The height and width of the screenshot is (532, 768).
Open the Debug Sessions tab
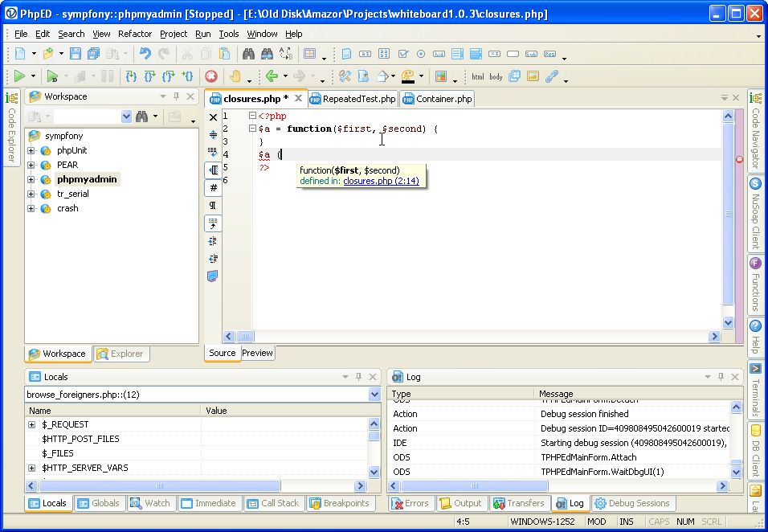pos(632,503)
